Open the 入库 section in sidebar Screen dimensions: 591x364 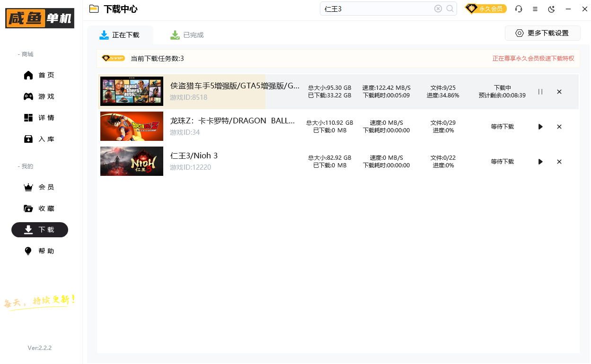click(x=39, y=139)
